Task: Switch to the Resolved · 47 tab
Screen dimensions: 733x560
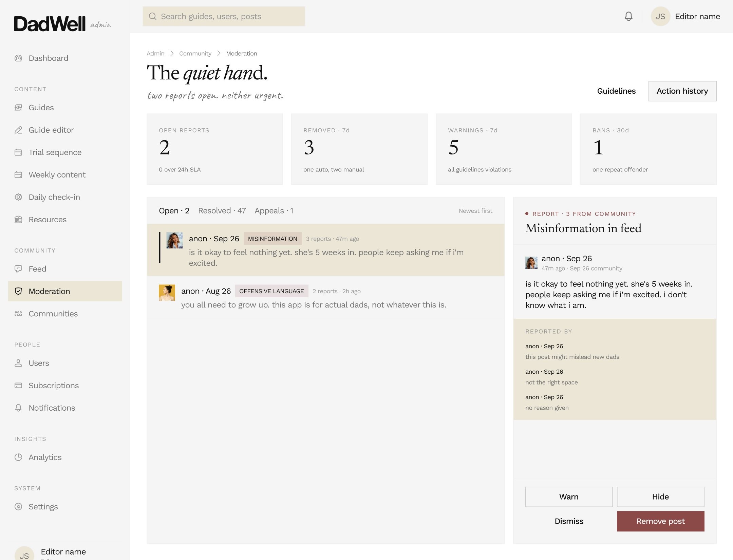Action: tap(222, 211)
